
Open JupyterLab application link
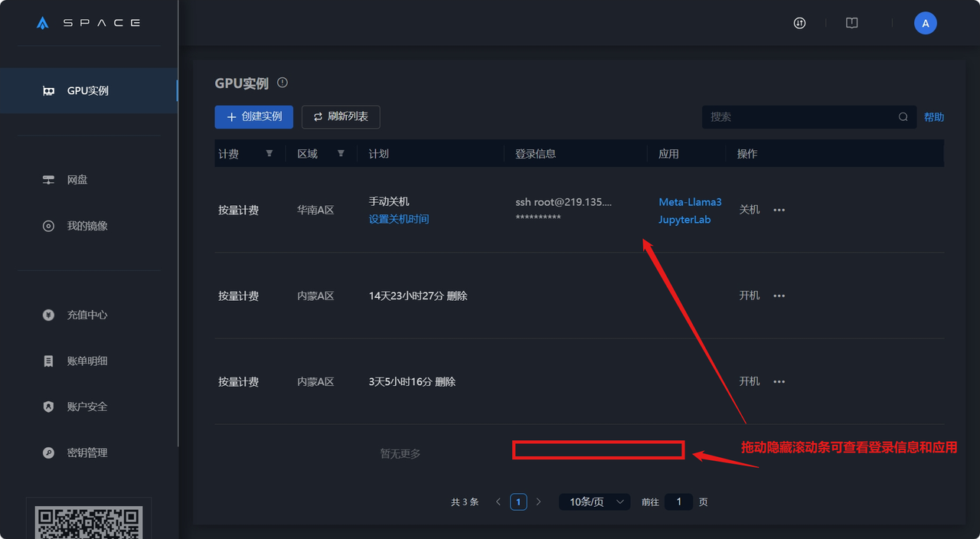point(684,220)
